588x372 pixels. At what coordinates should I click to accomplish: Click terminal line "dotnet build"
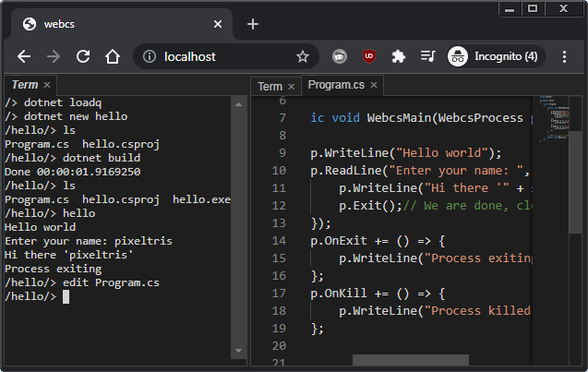(102, 158)
